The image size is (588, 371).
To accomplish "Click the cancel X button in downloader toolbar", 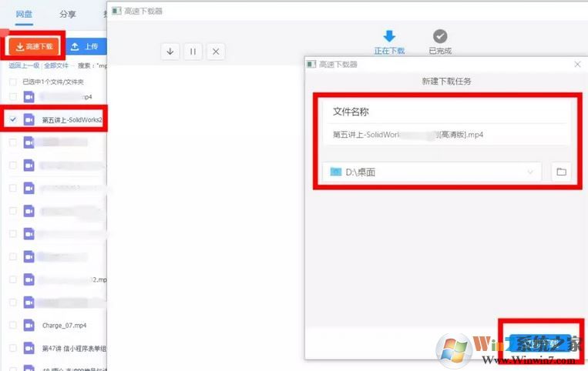I will coord(216,52).
